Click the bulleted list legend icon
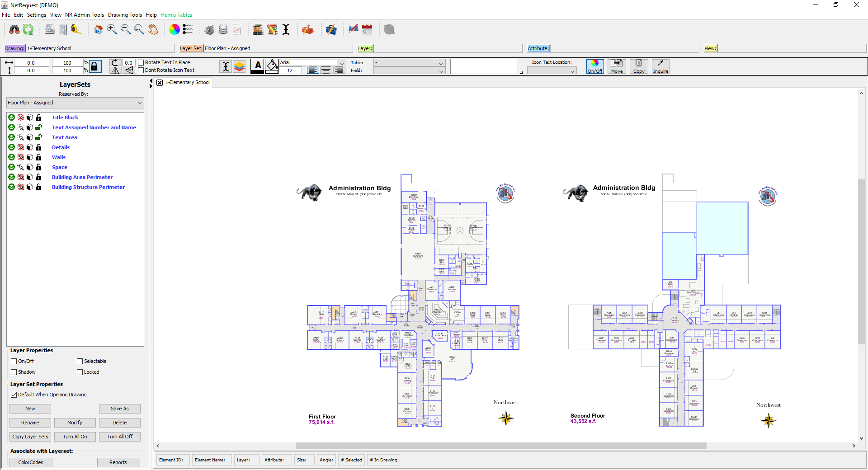 188,30
